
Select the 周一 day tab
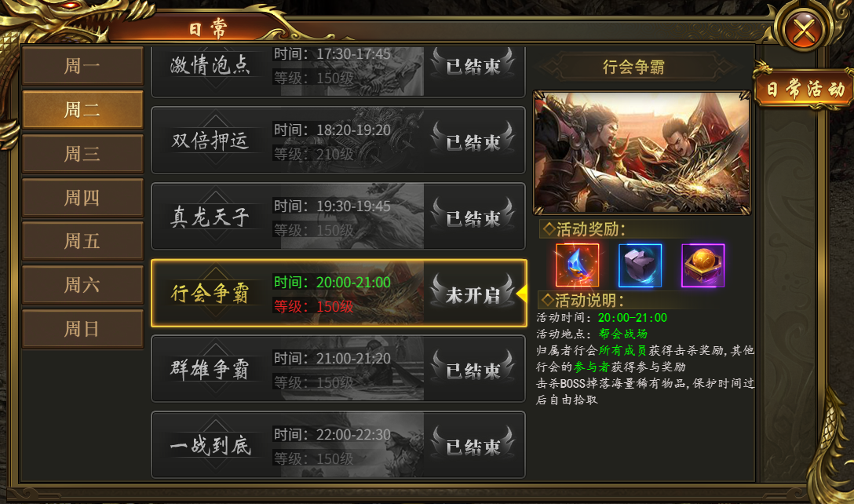pos(82,66)
